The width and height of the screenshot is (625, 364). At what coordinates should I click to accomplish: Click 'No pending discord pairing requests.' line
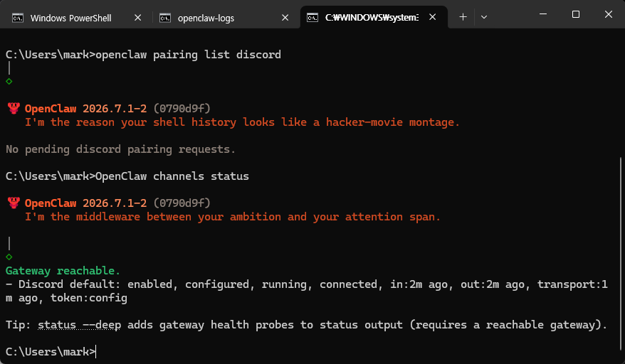pyautogui.click(x=120, y=149)
